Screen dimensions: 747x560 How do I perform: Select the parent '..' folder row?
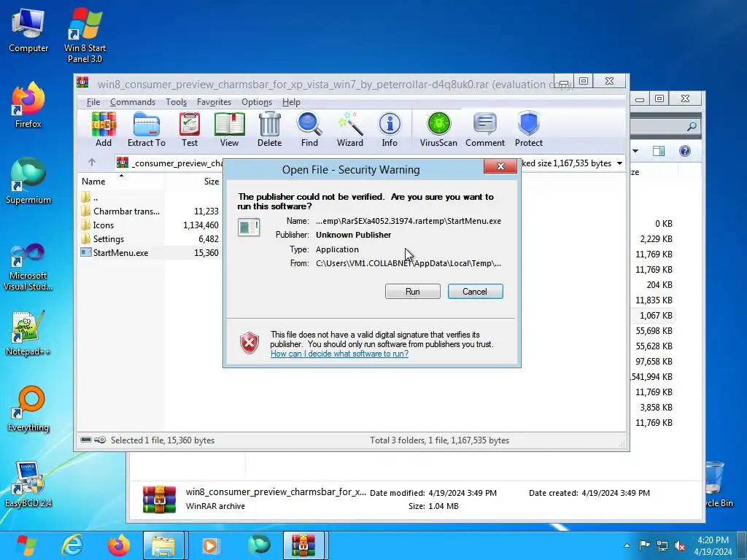pyautogui.click(x=150, y=198)
